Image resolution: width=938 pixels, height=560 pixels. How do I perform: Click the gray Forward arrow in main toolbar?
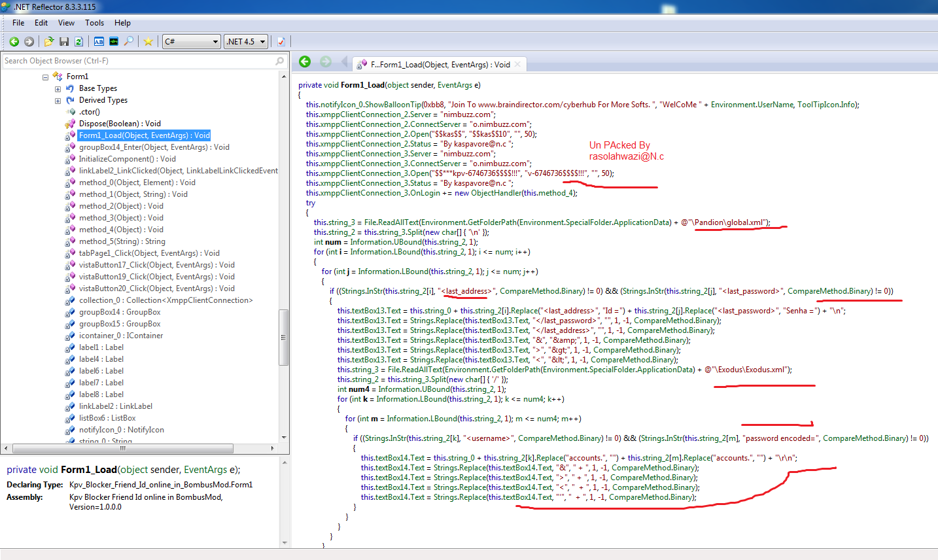pyautogui.click(x=29, y=41)
